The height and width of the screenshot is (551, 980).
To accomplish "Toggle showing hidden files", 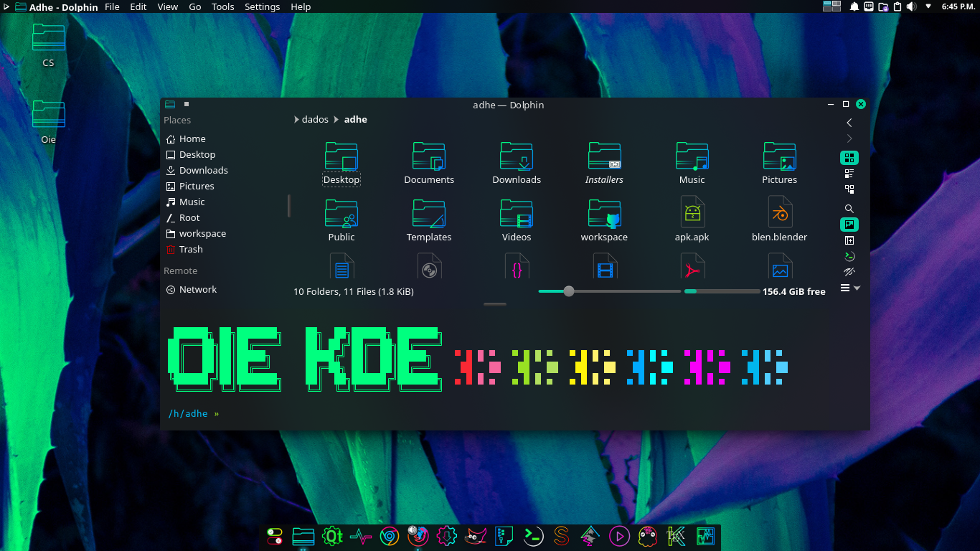I will pos(849,272).
